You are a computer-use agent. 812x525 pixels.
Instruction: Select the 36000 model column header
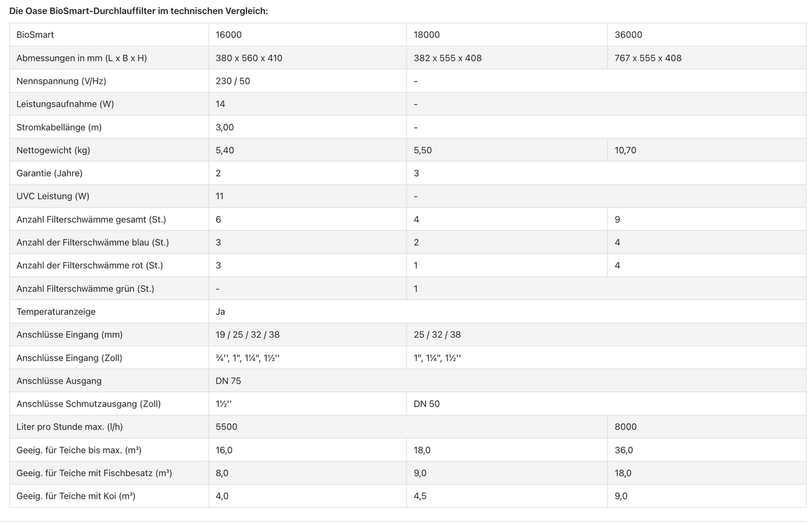(x=628, y=35)
